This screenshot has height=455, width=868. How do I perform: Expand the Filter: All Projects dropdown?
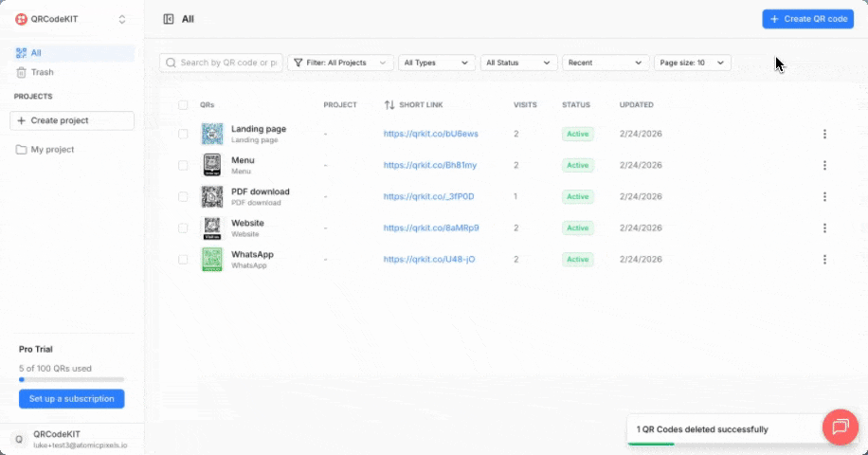[x=340, y=63]
